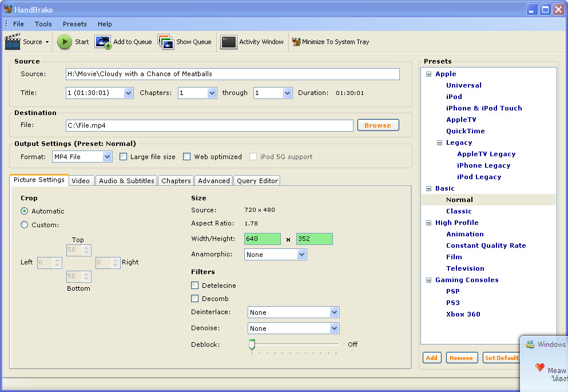The image size is (568, 392).
Task: Switch to the Video tab
Action: [x=81, y=180]
